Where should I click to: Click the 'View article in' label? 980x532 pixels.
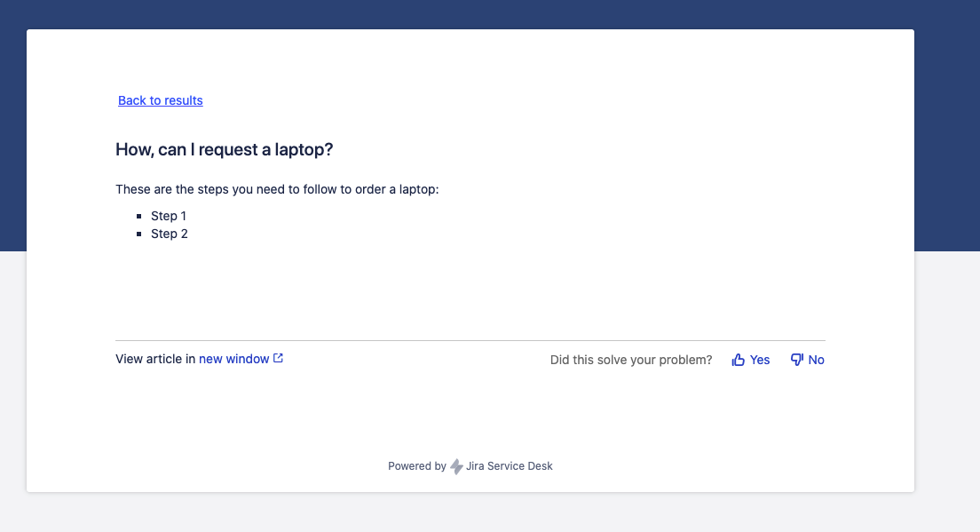click(x=155, y=359)
